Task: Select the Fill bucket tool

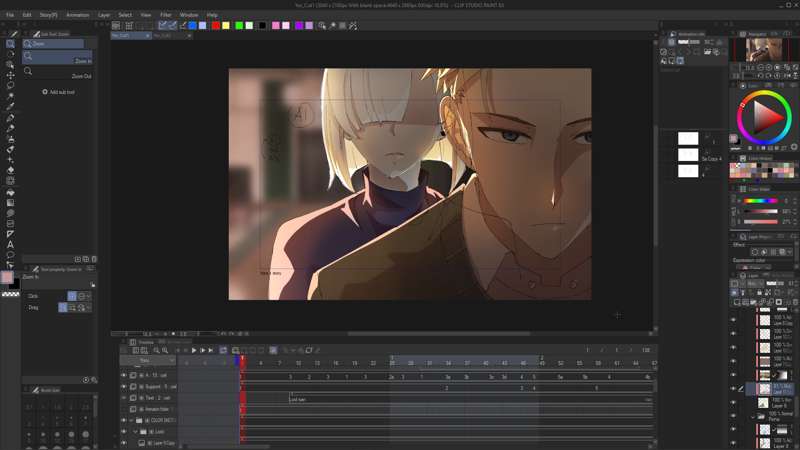Action: (x=10, y=193)
